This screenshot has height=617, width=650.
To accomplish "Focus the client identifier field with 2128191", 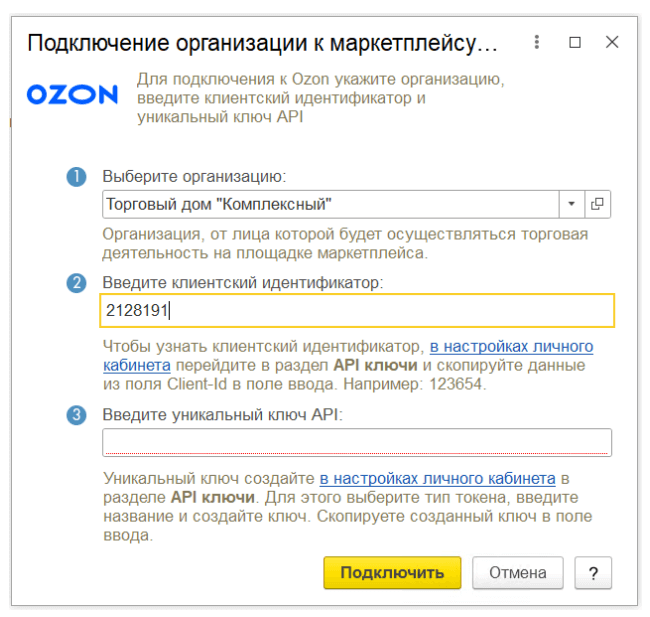I will [x=357, y=311].
